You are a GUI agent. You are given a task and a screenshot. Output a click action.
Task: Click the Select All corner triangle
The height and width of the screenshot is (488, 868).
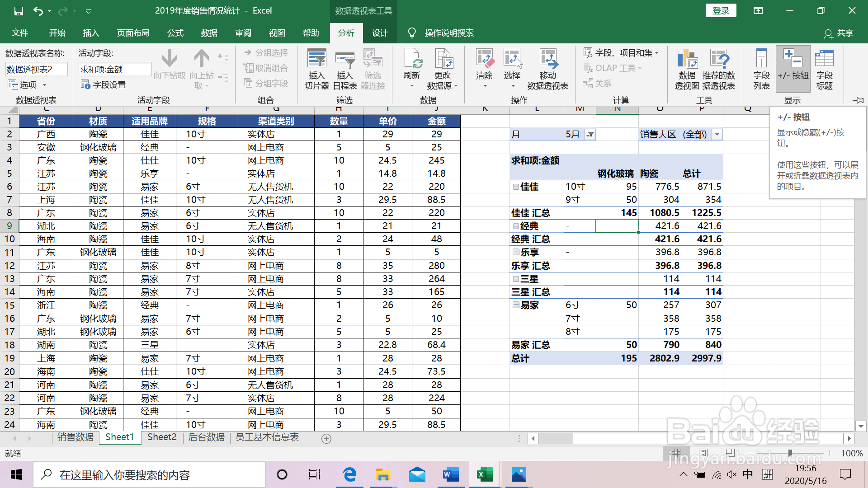13,110
